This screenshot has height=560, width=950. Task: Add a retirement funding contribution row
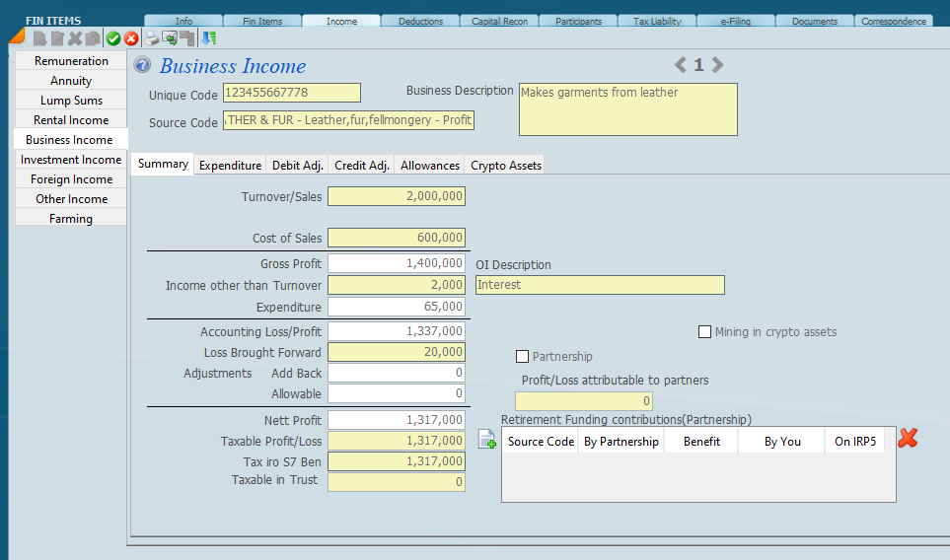(486, 441)
